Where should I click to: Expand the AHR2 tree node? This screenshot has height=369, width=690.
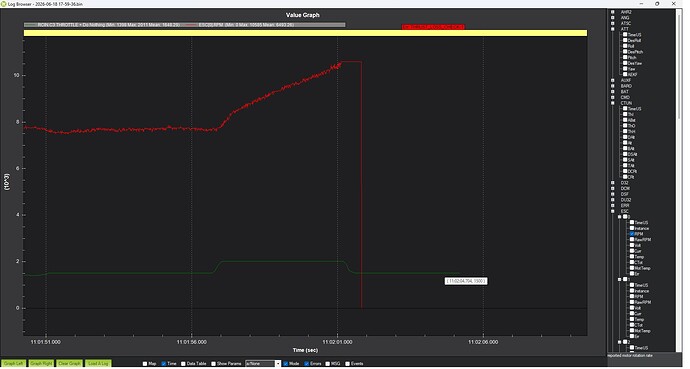613,12
